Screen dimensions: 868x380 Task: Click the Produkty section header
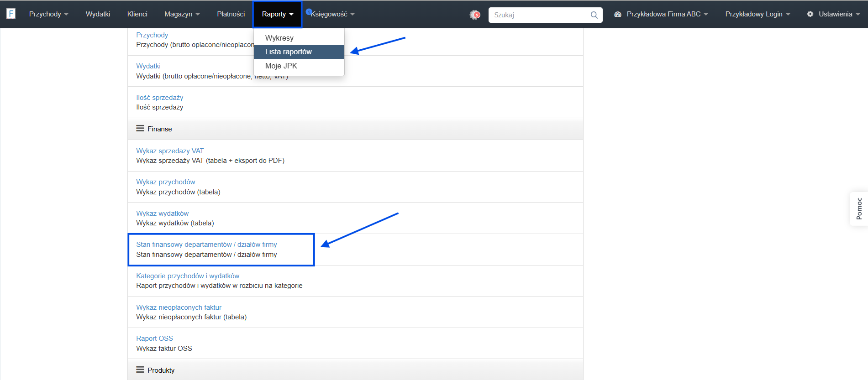coord(355,370)
